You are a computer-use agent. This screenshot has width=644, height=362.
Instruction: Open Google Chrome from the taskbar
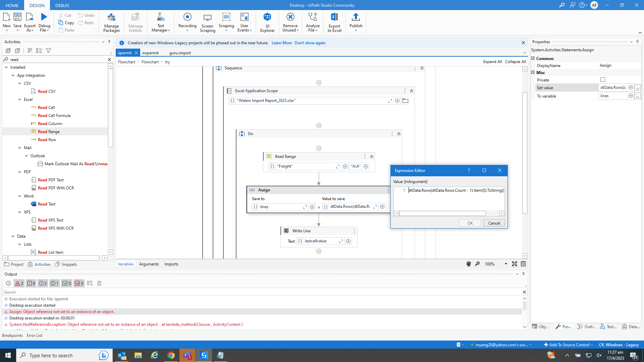pos(171,355)
